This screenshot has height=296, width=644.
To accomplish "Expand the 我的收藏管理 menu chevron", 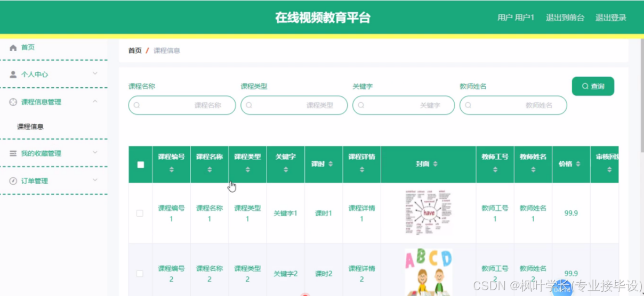I will (95, 152).
